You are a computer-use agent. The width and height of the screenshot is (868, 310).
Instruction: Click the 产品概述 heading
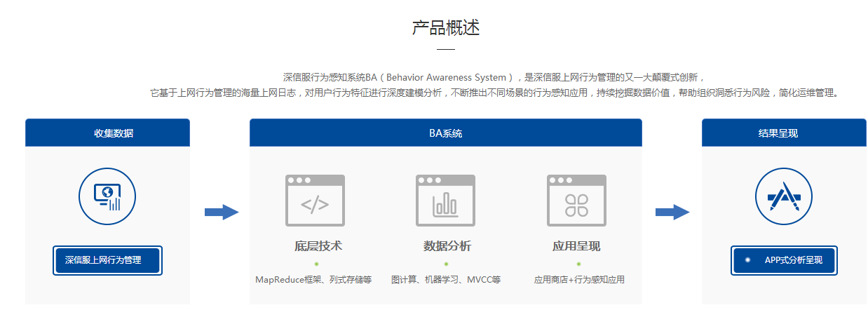point(446,28)
